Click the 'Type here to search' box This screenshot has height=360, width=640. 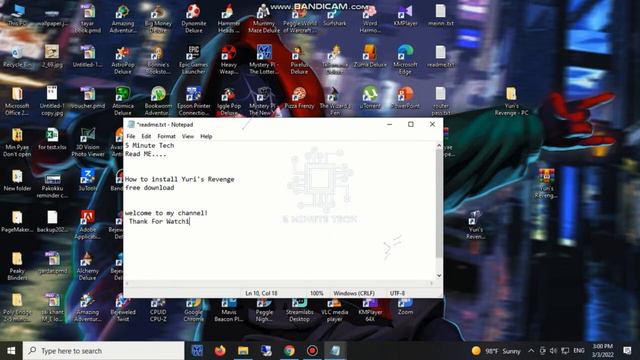tap(104, 351)
